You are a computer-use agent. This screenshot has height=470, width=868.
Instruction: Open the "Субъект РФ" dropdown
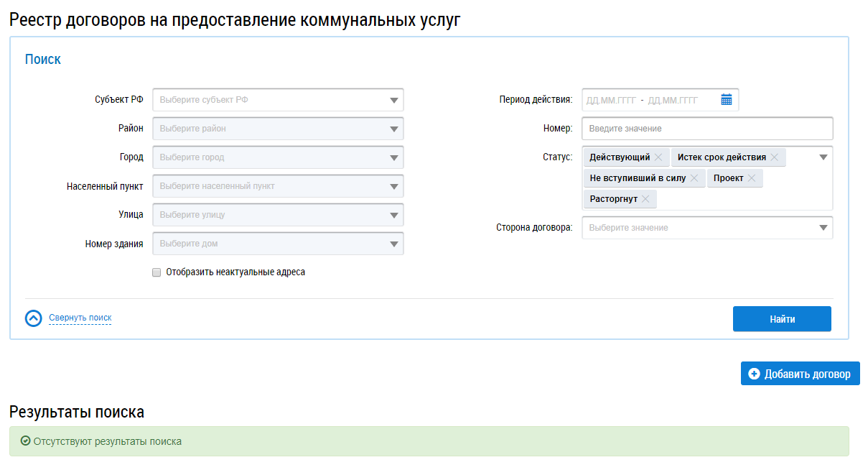click(278, 100)
